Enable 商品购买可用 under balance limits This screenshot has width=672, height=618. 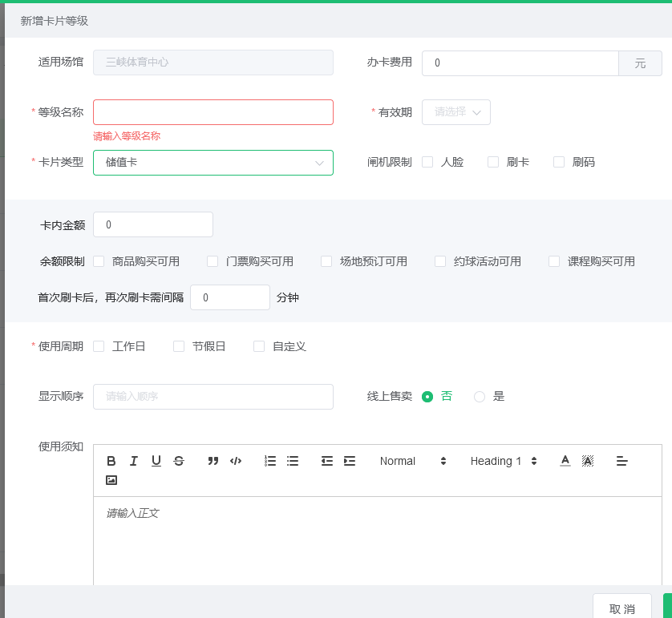[98, 261]
